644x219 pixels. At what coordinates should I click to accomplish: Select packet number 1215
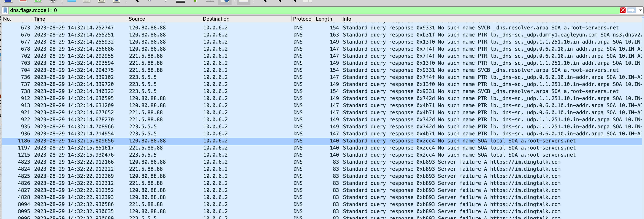click(322, 155)
